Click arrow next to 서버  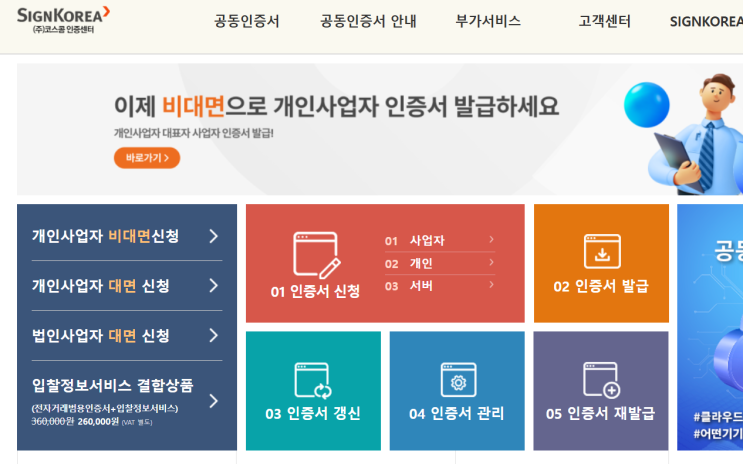491,284
